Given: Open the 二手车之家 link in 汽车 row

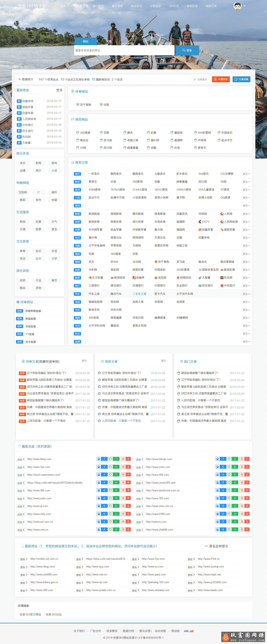Looking at the screenshot, I should 140,294.
